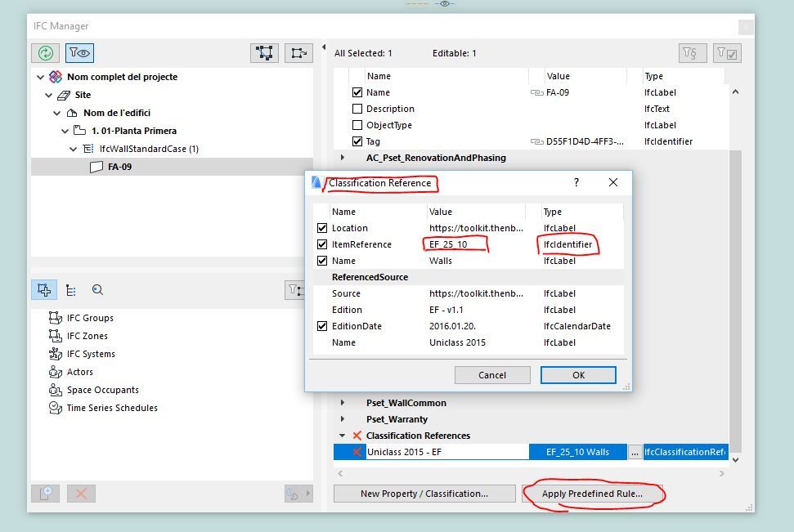Collapse the IfcWallStandardCase (1) node

(x=73, y=149)
